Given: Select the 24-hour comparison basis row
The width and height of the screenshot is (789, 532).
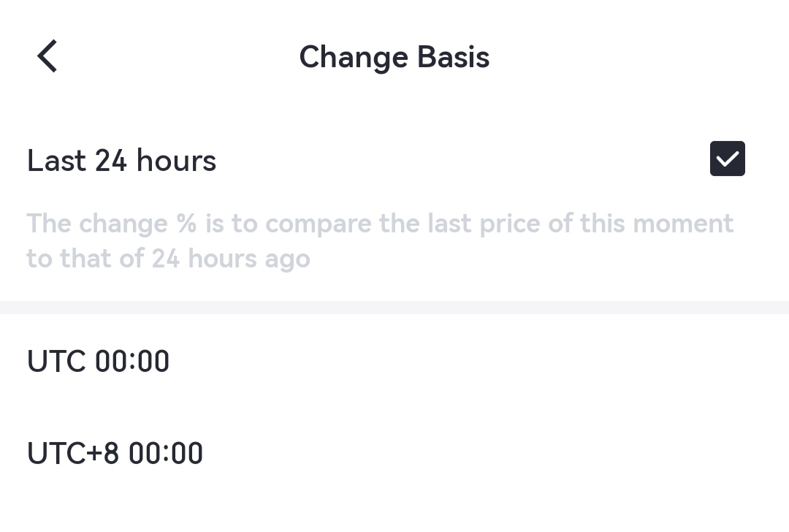Looking at the screenshot, I should coord(365,161).
